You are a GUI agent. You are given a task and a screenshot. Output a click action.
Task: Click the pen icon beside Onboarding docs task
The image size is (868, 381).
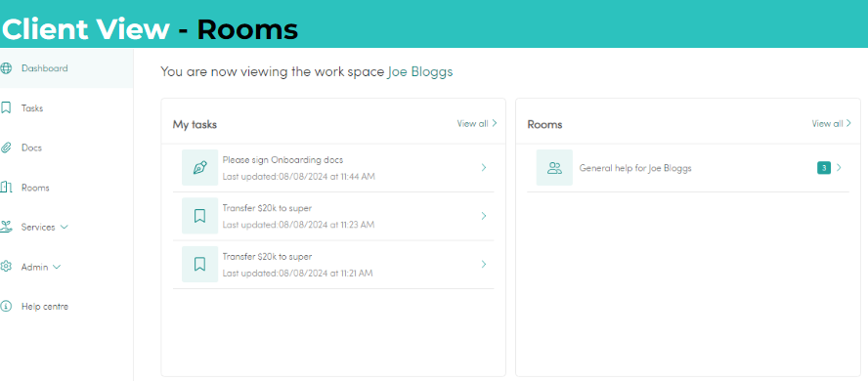pyautogui.click(x=199, y=168)
